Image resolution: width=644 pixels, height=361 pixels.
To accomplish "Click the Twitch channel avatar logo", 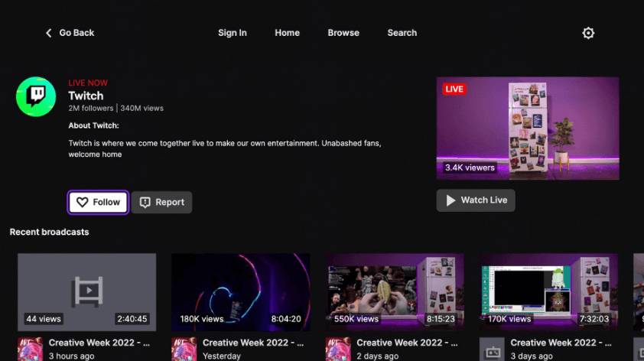I will pos(36,96).
